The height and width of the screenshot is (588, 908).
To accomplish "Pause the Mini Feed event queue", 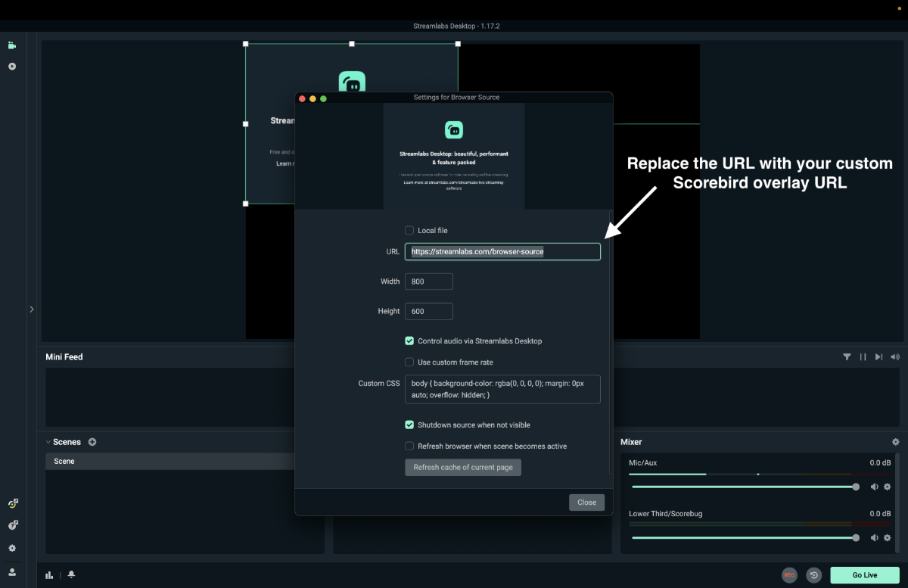I will click(x=863, y=357).
